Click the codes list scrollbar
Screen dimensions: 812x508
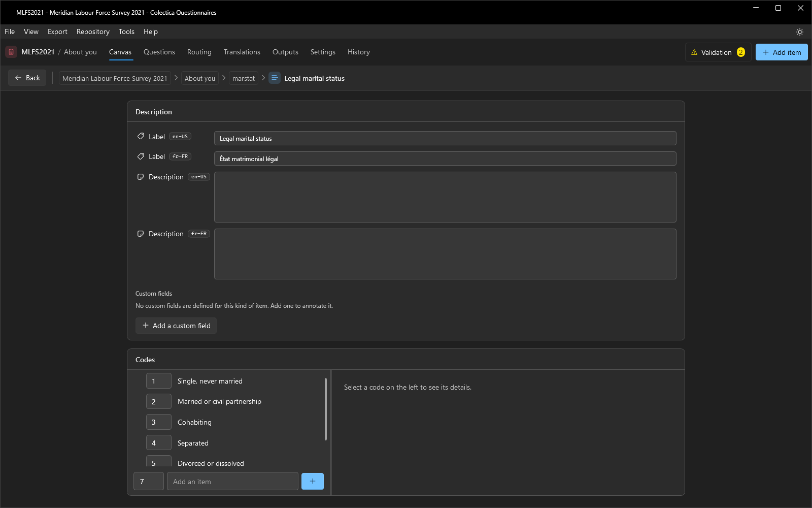[x=326, y=409]
